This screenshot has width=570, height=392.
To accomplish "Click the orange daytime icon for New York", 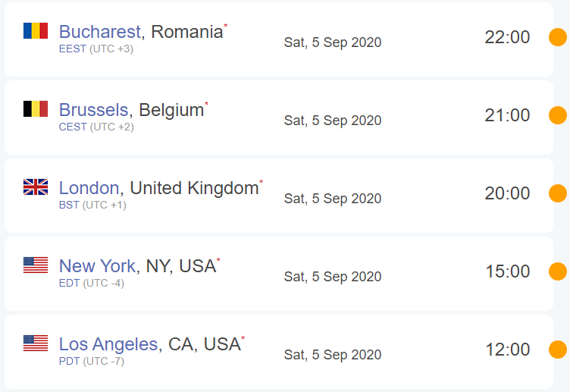I will click(558, 271).
